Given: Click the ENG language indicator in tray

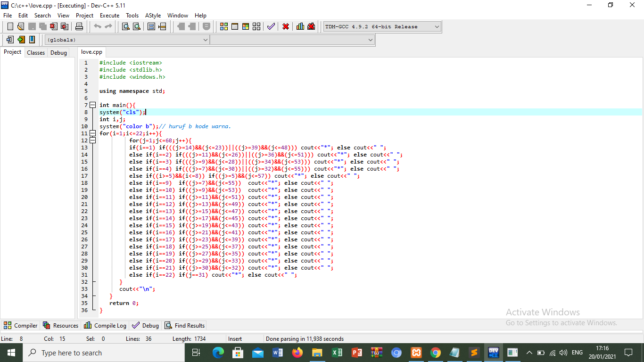Looking at the screenshot, I should [577, 353].
